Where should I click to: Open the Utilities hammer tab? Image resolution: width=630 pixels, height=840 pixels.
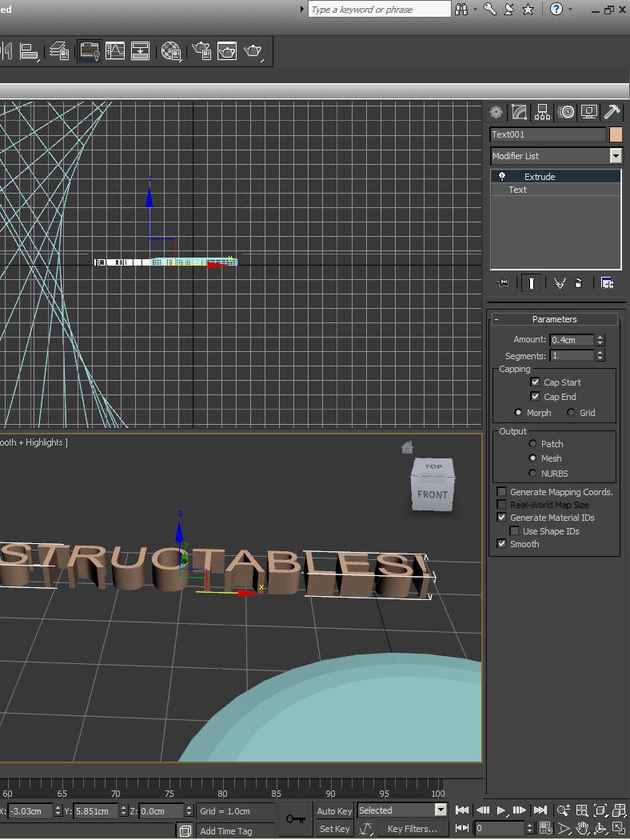tap(612, 112)
